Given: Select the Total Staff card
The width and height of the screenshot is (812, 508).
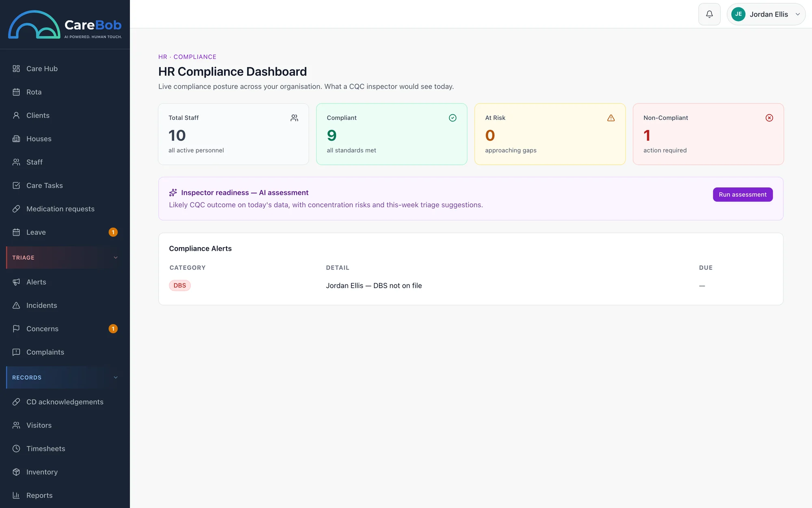Looking at the screenshot, I should pos(233,134).
